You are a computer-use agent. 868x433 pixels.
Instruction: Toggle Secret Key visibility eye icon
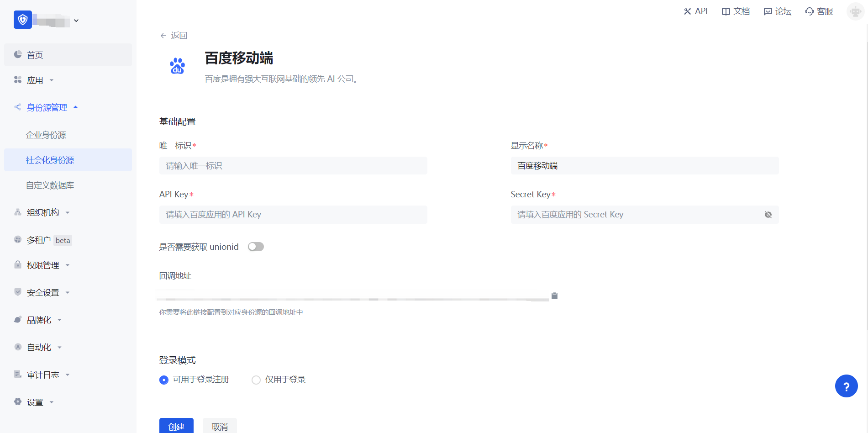(x=768, y=215)
